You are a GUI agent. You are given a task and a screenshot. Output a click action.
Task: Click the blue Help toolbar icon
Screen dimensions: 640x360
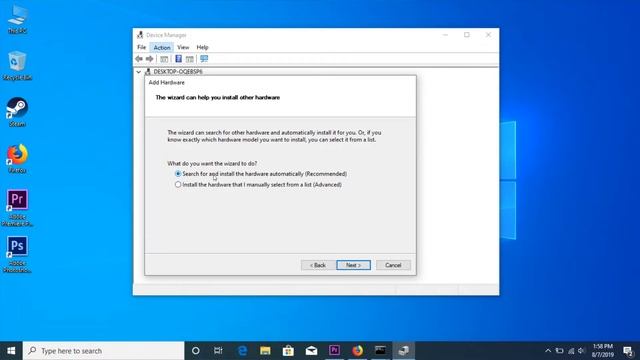[x=178, y=59]
